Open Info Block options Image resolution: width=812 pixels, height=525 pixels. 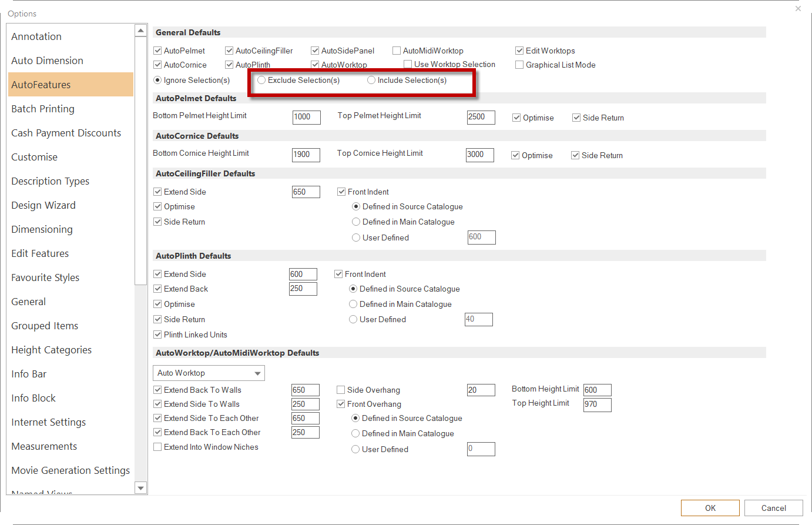71,398
